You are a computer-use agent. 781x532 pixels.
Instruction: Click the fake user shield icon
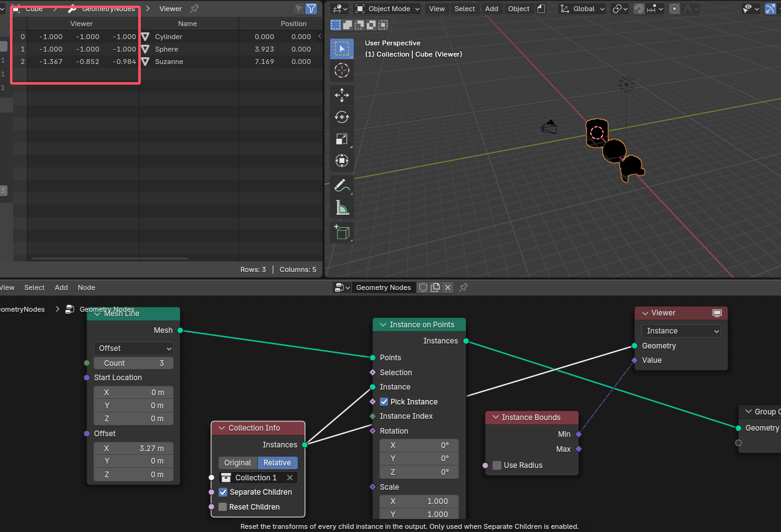pyautogui.click(x=423, y=287)
